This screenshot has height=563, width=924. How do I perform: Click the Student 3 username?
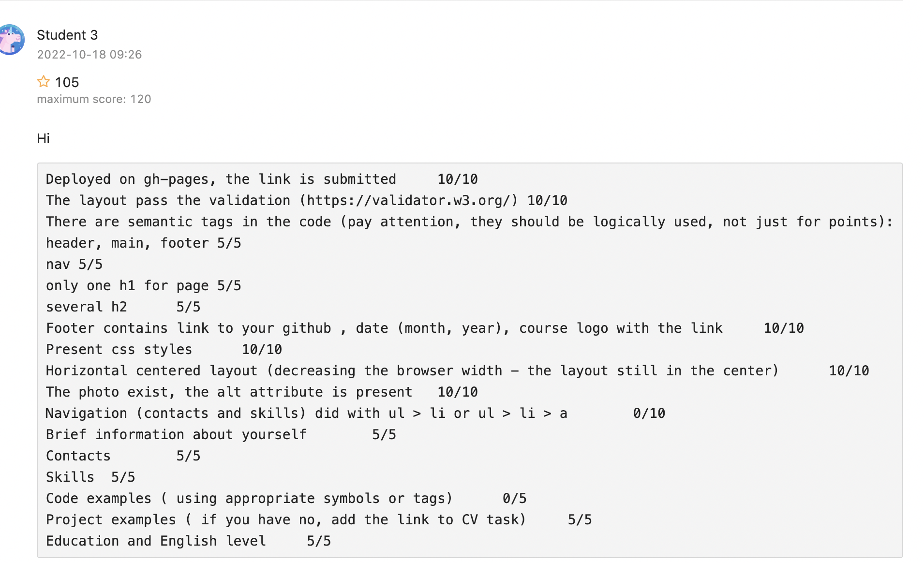click(67, 35)
